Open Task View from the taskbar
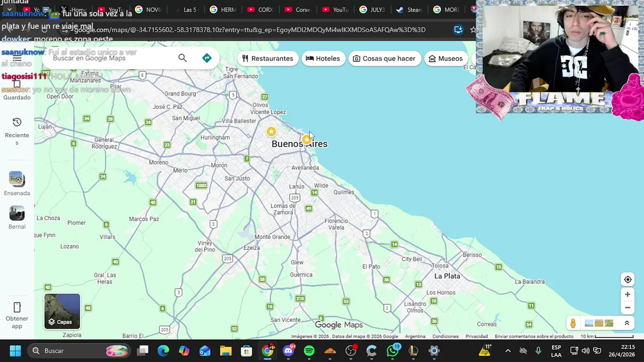This screenshot has height=362, width=644. click(143, 351)
